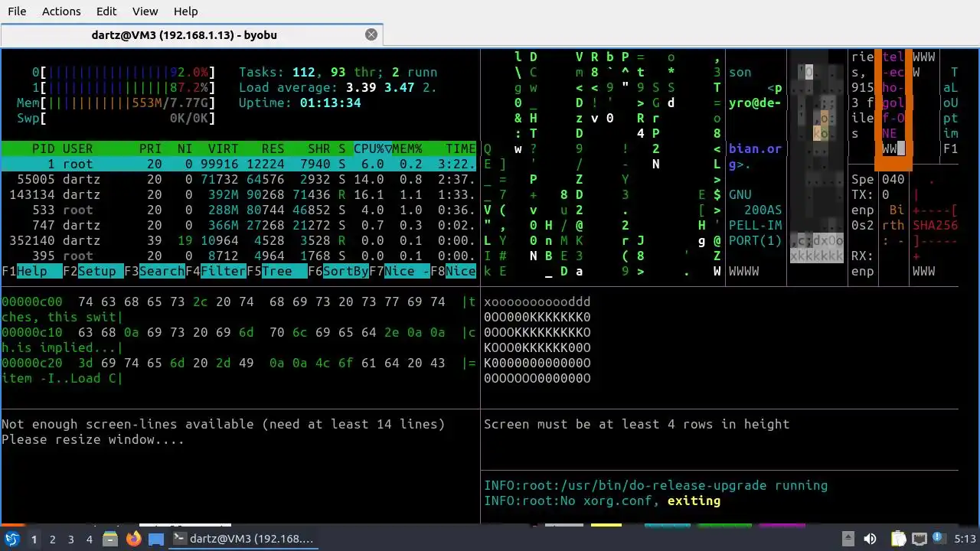Switch to workspace 4

point(89,539)
